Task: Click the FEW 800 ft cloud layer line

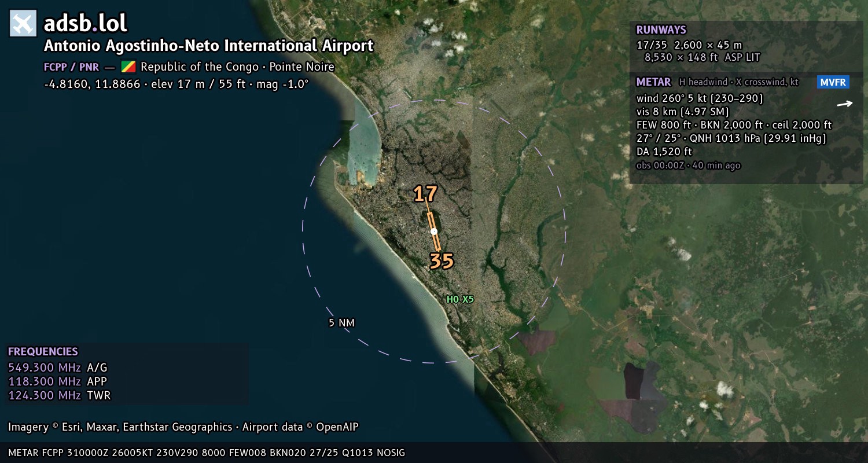Action: click(734, 124)
